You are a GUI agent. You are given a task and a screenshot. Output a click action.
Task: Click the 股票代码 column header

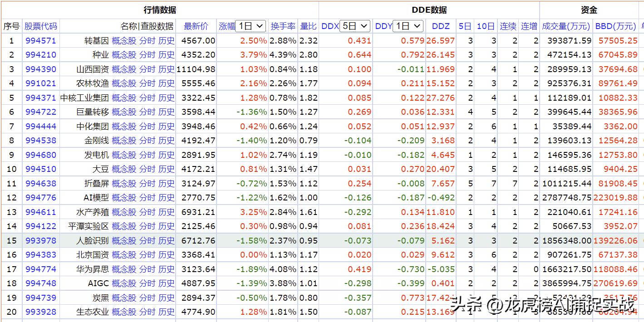click(x=40, y=26)
